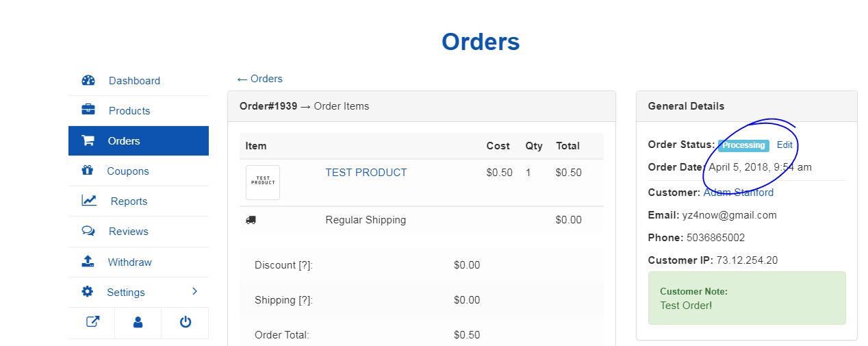Click the Withdraw upload icon
This screenshot has width=868, height=346.
pos(88,262)
